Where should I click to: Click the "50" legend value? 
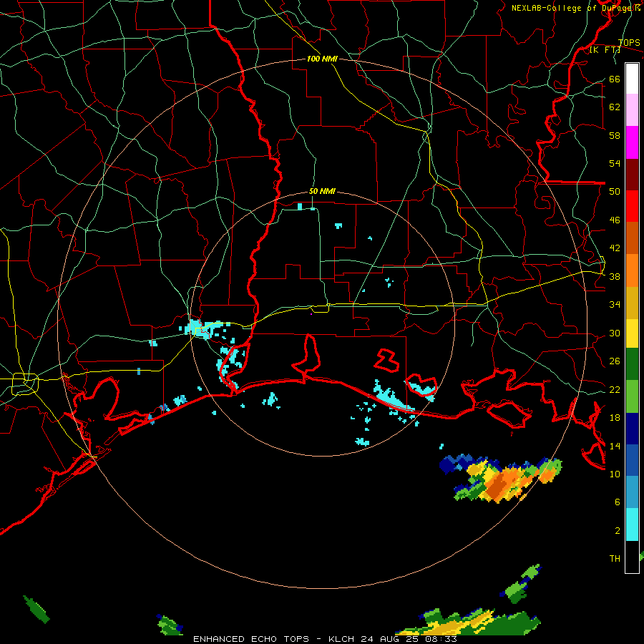(x=615, y=192)
